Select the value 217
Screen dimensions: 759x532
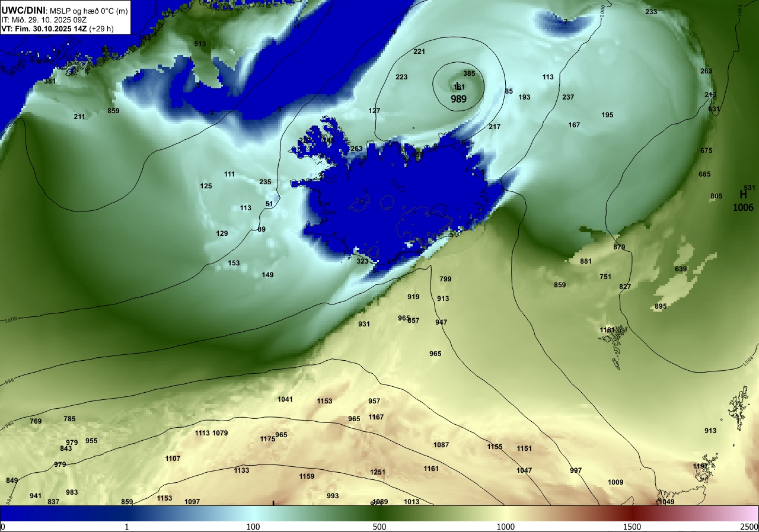(x=495, y=127)
